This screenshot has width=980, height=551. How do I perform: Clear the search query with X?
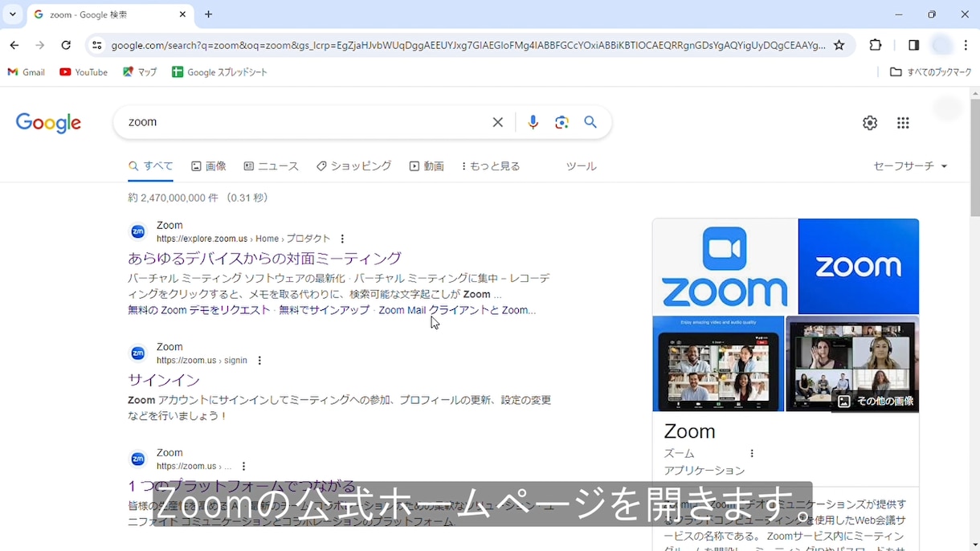click(498, 122)
